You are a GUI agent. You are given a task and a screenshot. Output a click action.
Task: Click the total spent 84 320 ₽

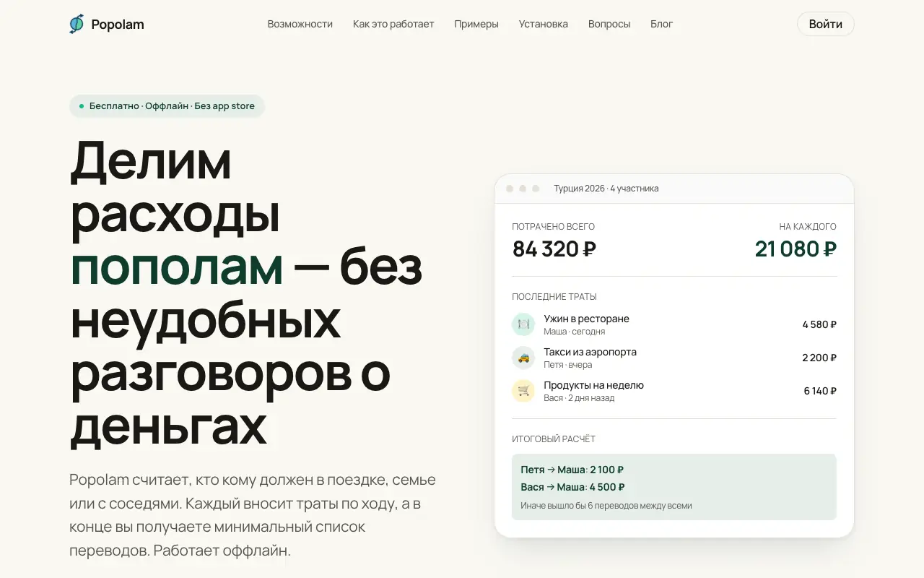[554, 249]
